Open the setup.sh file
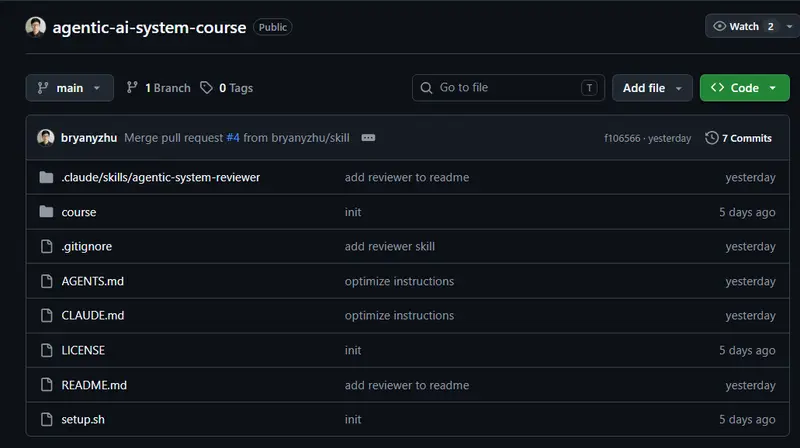The image size is (800, 448). [x=83, y=419]
